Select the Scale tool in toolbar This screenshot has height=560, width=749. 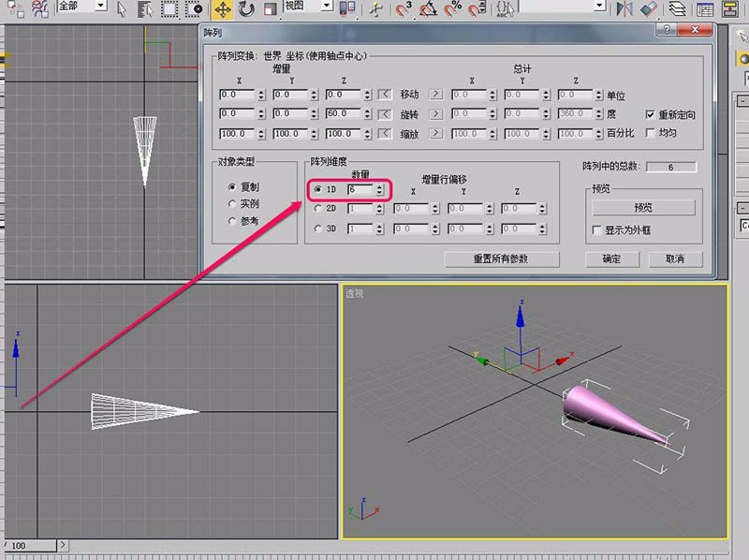(270, 9)
